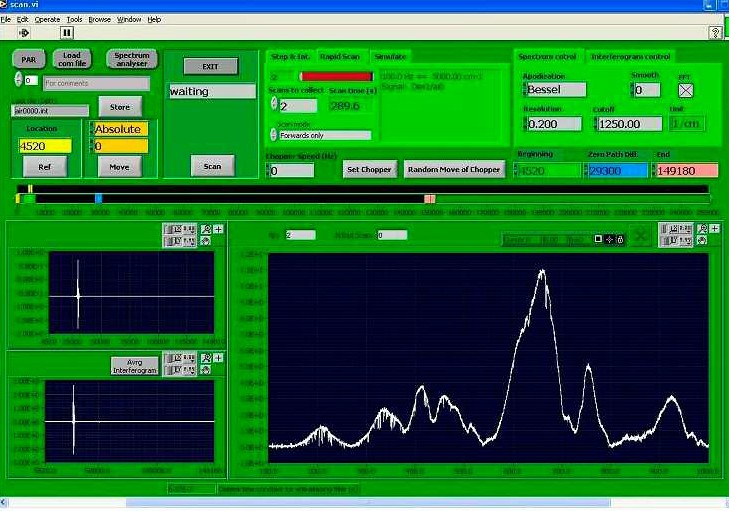Switch to the Interferogram control tab
The height and width of the screenshot is (511, 729).
630,57
